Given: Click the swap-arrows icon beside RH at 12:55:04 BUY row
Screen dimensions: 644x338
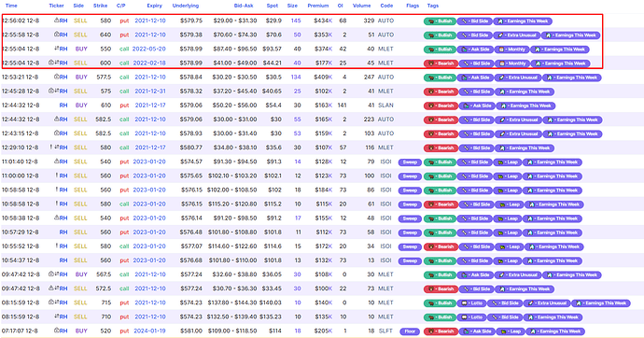Looking at the screenshot, I should [x=57, y=49].
